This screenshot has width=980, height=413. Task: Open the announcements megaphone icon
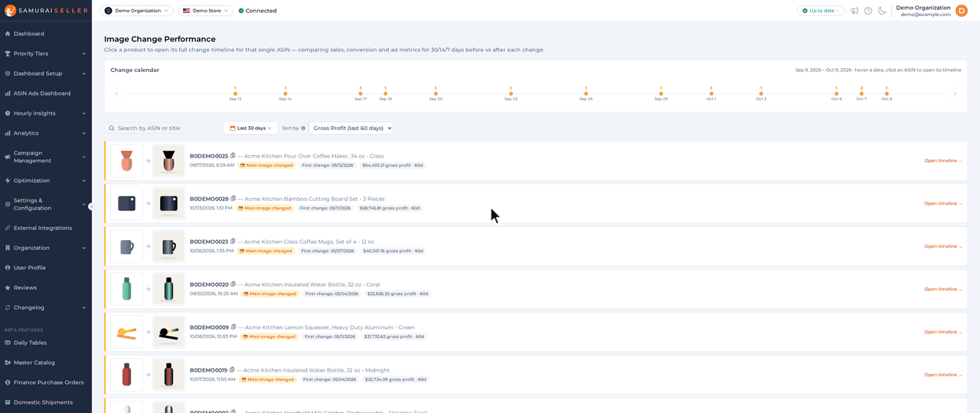[854, 11]
